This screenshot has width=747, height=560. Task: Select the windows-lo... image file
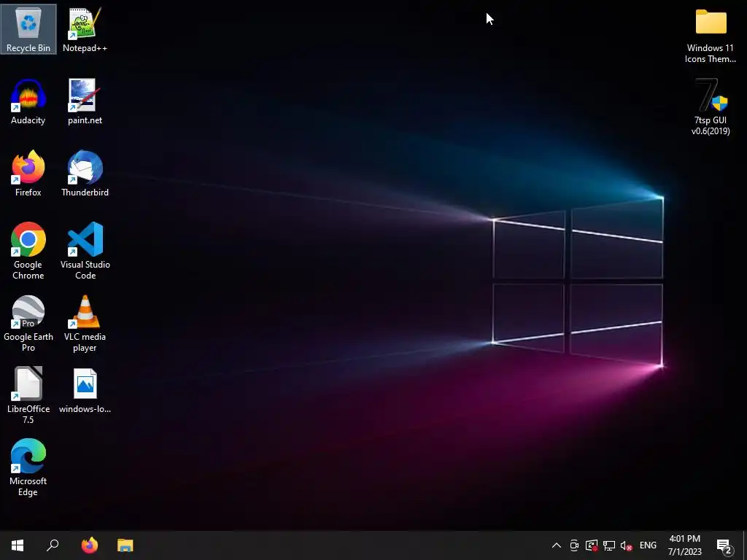[85, 390]
